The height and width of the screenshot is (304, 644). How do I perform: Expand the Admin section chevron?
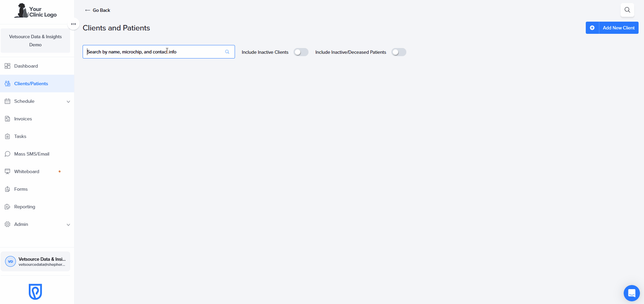tap(68, 225)
